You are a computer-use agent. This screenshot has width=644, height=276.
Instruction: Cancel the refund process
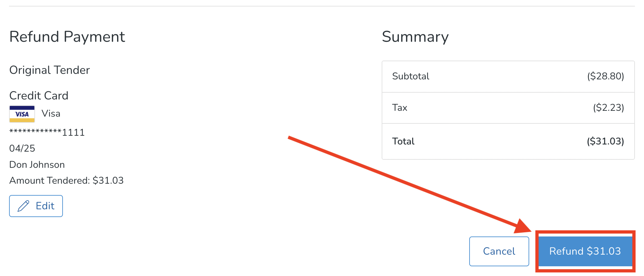click(x=499, y=251)
